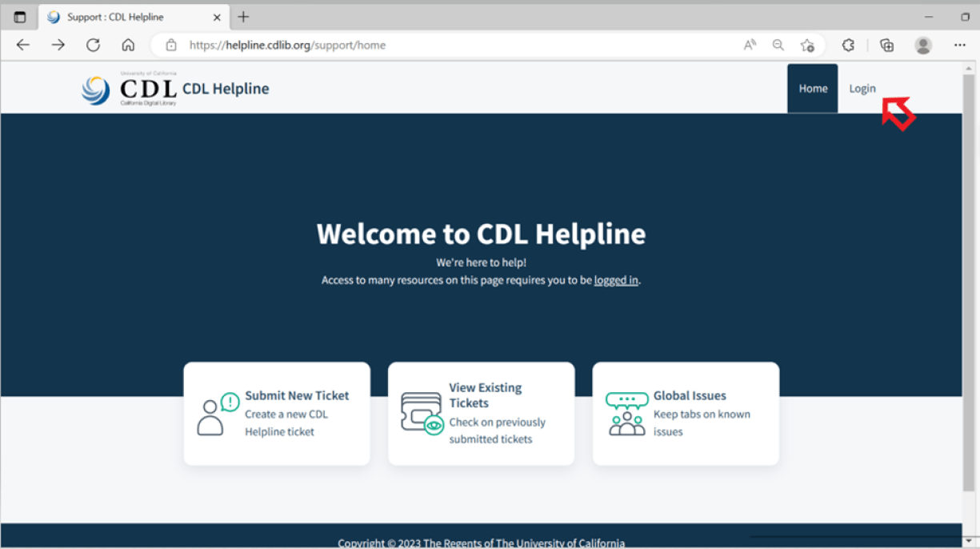
Task: Click the zoom out magnifier icon
Action: tap(778, 45)
